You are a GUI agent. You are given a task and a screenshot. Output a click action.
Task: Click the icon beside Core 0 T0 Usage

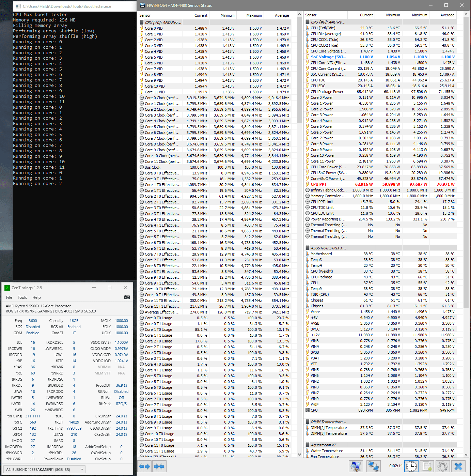point(142,318)
